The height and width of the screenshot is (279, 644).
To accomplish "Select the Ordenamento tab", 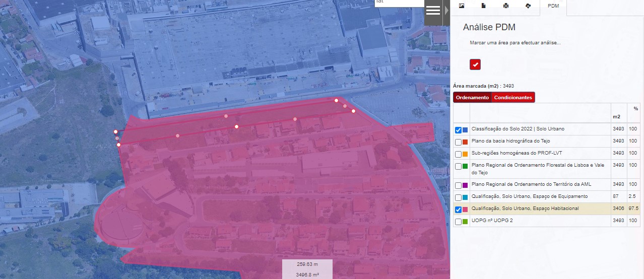I will [x=472, y=98].
